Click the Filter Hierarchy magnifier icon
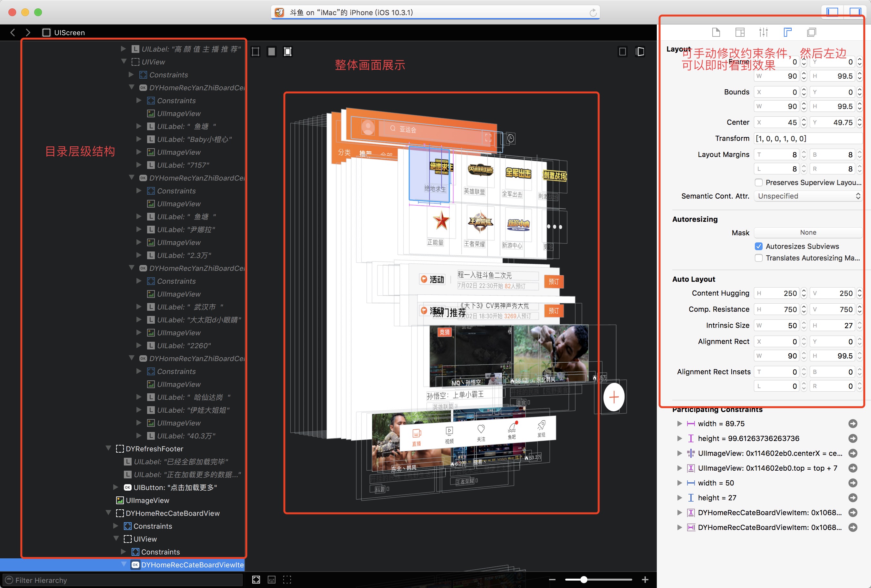 pyautogui.click(x=9, y=580)
